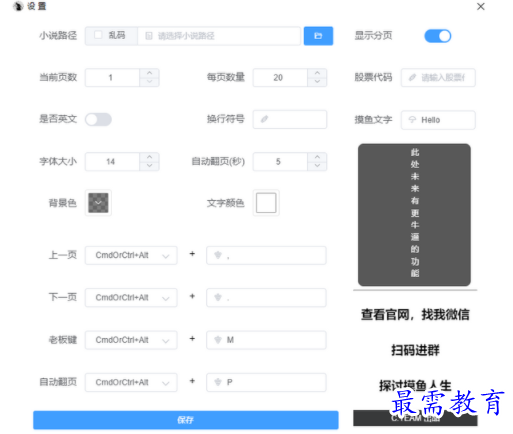Increase 当前页数 with up arrow

[150, 73]
